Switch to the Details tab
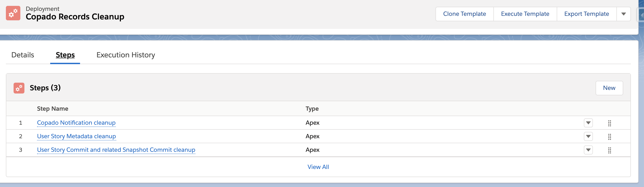The height and width of the screenshot is (187, 644). (23, 55)
